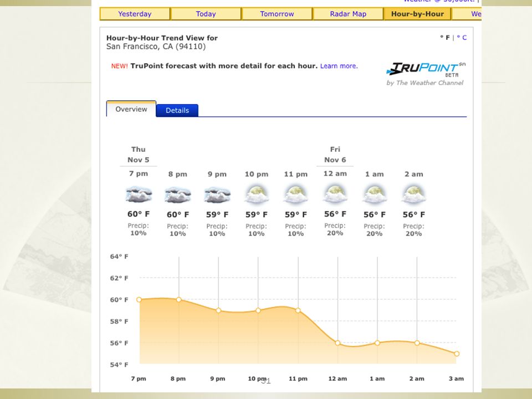Viewport: 532px width, 399px height.
Task: Click the 9 pm cloudy weather icon
Action: tap(217, 195)
